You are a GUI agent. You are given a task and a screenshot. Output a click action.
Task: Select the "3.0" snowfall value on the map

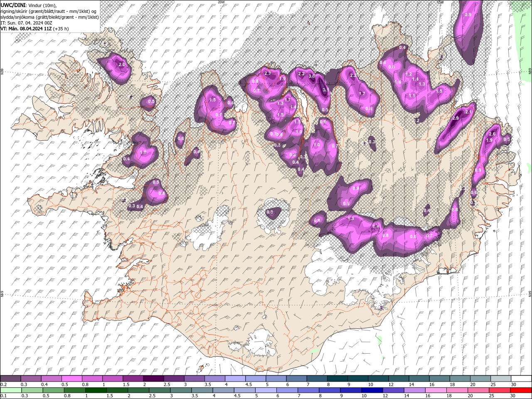pos(311,76)
